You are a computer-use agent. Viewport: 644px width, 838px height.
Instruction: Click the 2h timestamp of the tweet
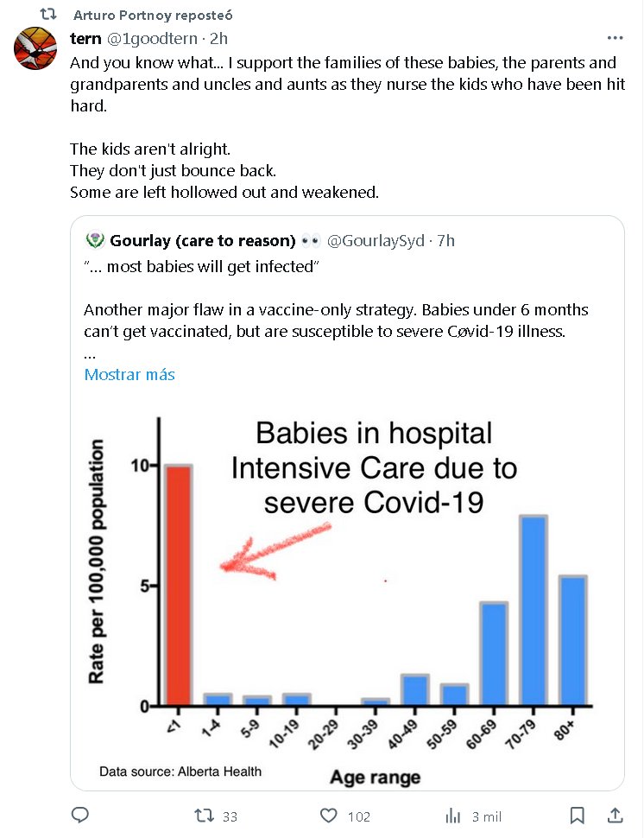coord(218,39)
